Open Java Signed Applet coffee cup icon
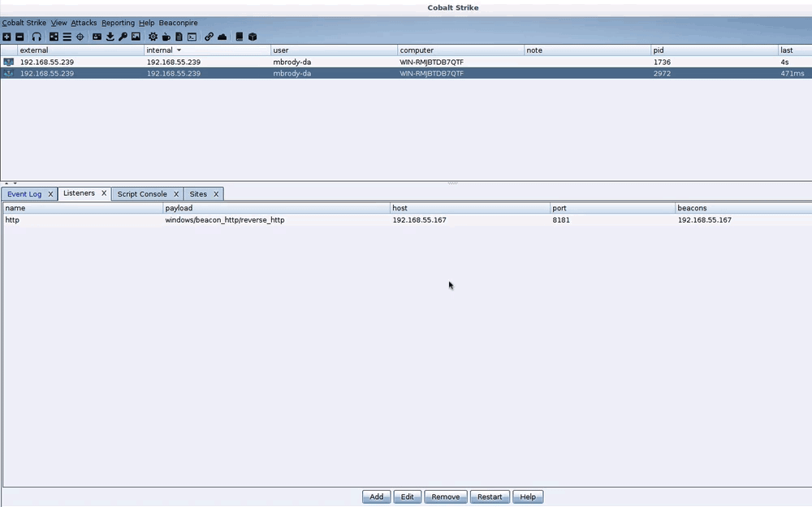Viewport: 812px width, 507px height. [x=166, y=37]
